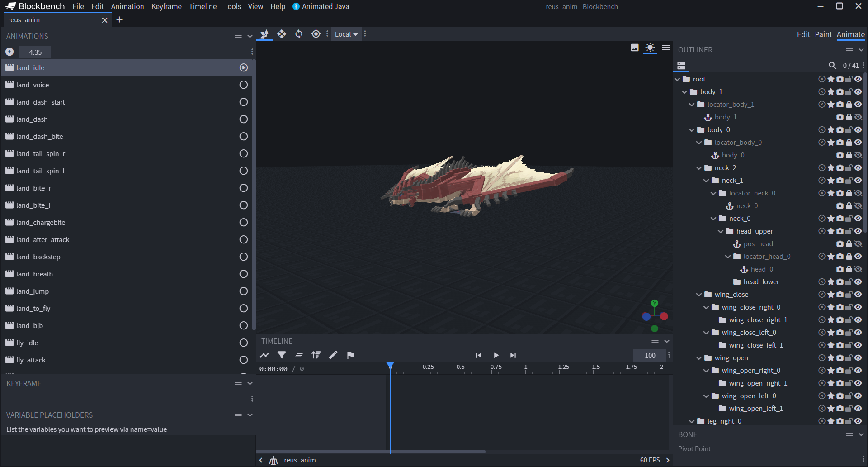Switch to the Paint tab

823,34
